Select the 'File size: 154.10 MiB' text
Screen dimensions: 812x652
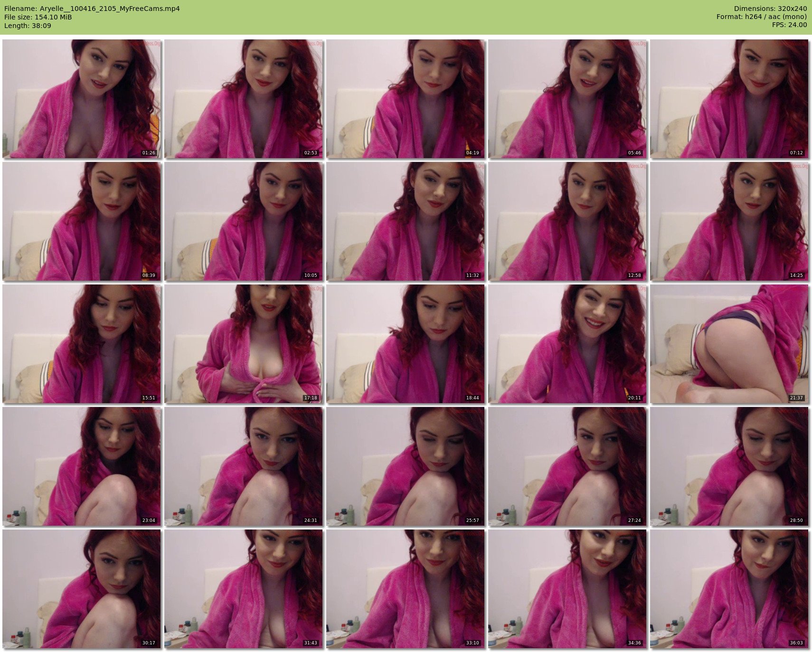(x=38, y=17)
